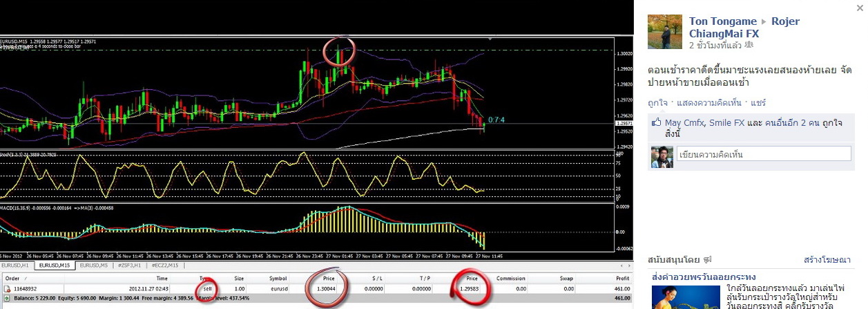Click the post timestamp 2 ชั่วโมงที่แล้ว
The height and width of the screenshot is (309, 868).
click(x=715, y=45)
